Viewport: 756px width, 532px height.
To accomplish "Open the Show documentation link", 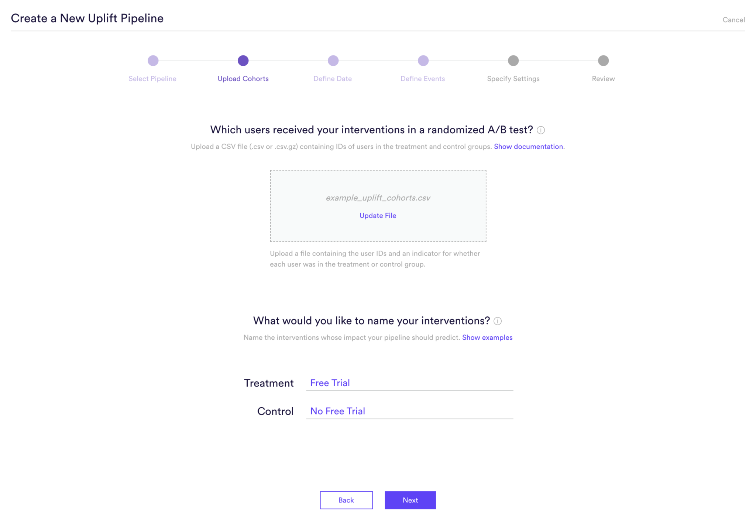I will coord(528,147).
